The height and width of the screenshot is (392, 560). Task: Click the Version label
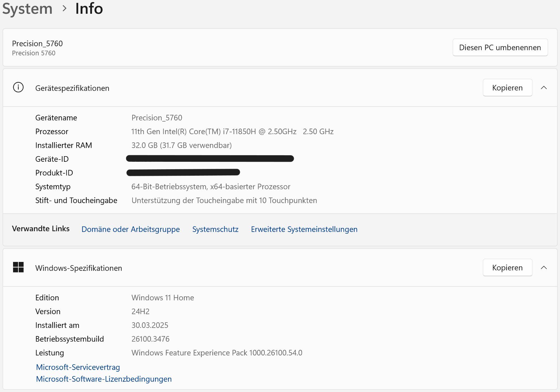48,311
